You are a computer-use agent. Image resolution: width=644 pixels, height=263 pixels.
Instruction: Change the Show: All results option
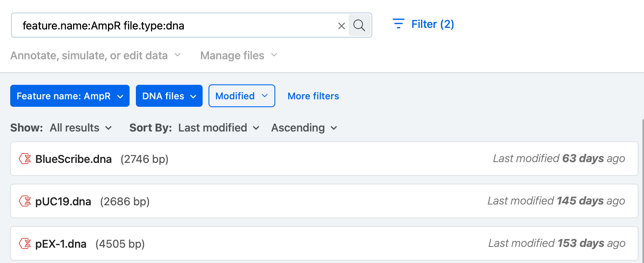[80, 128]
